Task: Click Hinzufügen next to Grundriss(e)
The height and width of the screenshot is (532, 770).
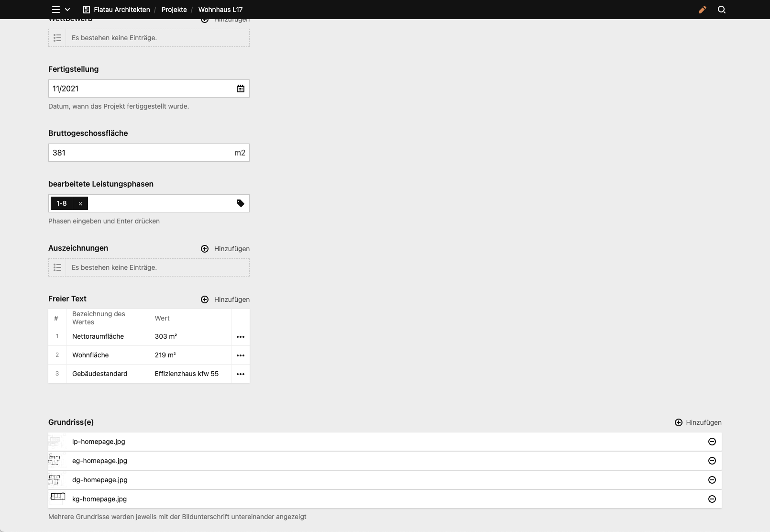Action: point(697,422)
